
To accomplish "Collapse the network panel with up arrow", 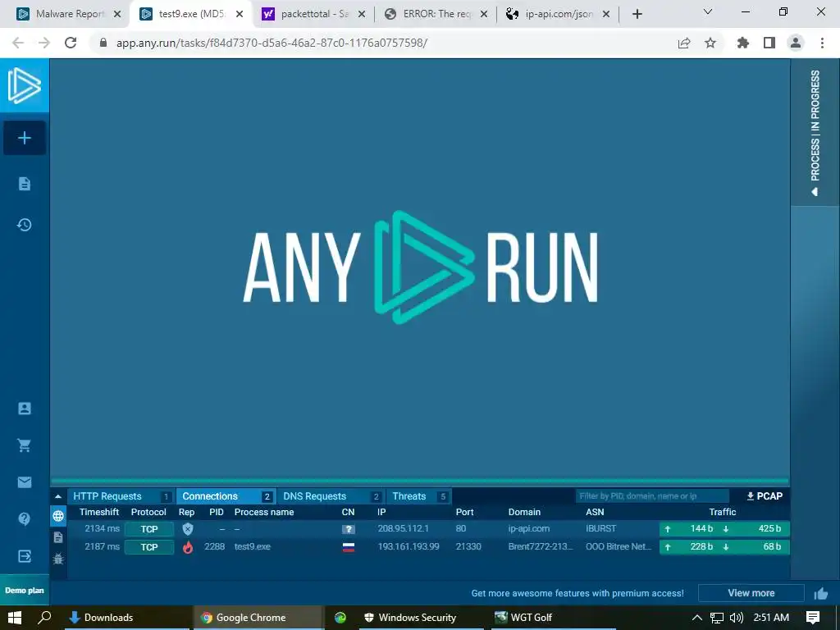I will 58,496.
